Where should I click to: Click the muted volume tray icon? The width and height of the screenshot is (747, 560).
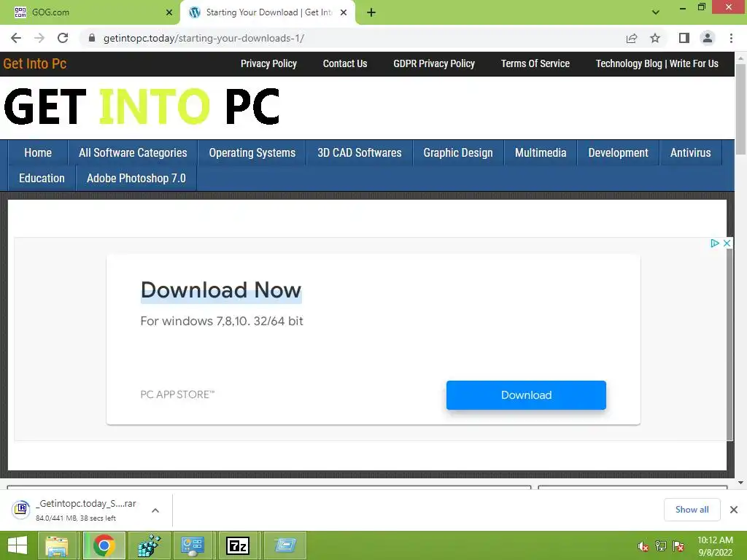click(643, 547)
